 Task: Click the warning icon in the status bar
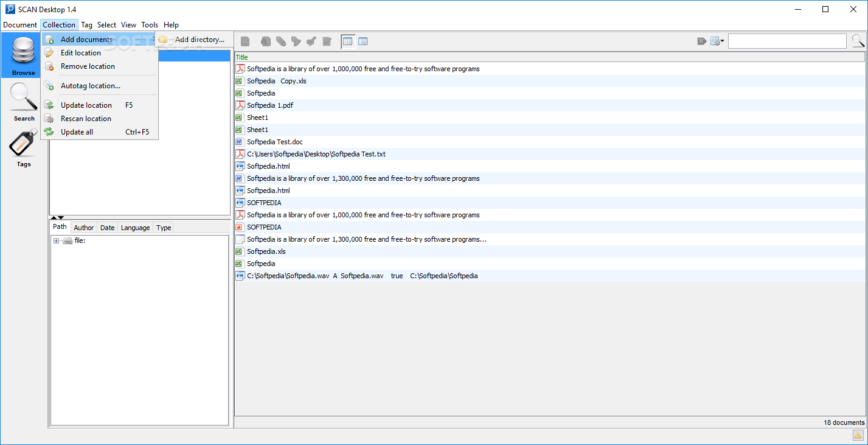click(x=858, y=435)
